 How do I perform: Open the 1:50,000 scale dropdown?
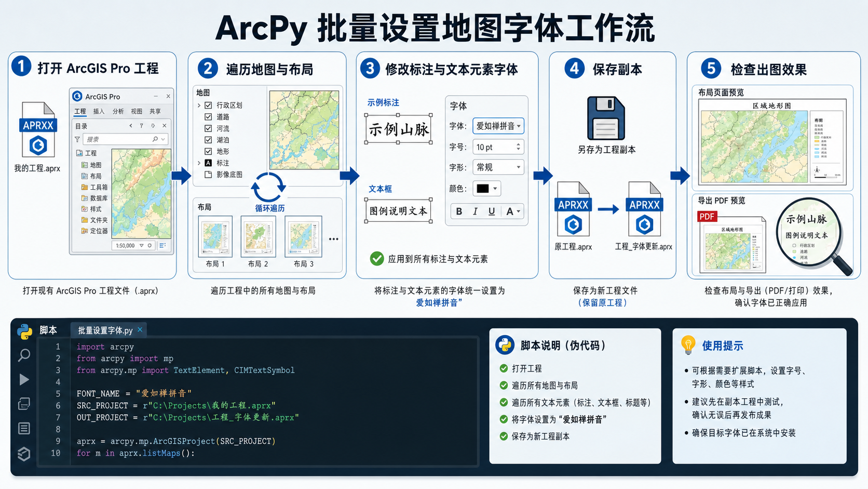click(141, 245)
